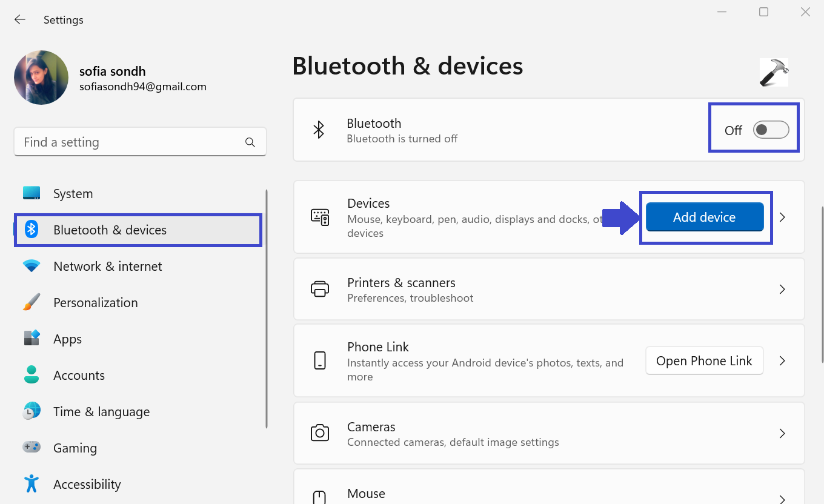
Task: Click the search magnifier icon
Action: click(250, 142)
